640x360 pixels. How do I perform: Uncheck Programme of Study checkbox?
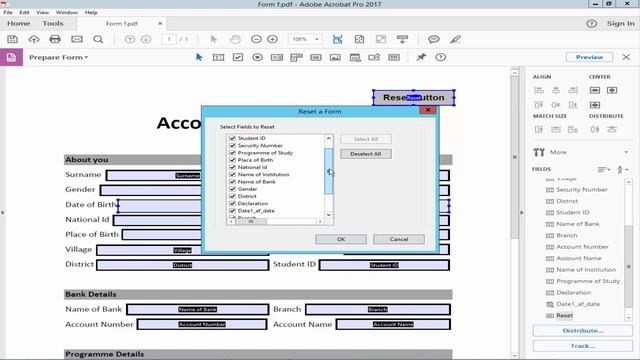(232, 153)
